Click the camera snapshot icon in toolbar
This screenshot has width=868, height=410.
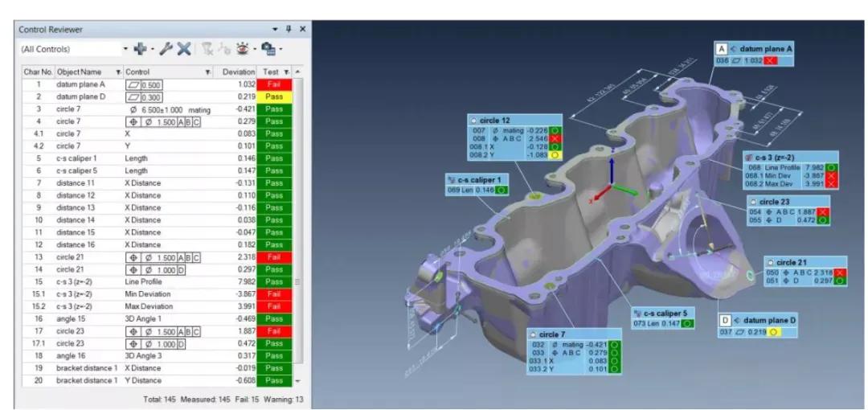pos(268,49)
